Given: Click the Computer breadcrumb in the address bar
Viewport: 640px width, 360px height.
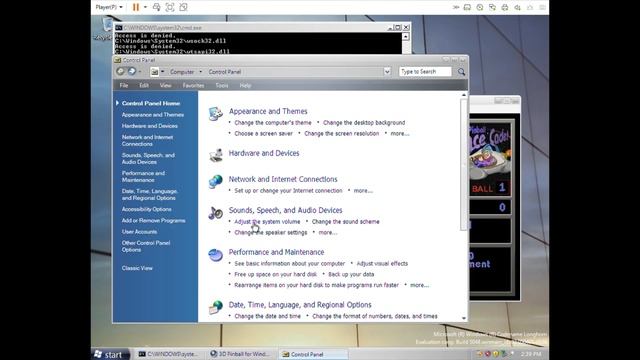Looking at the screenshot, I should 182,72.
